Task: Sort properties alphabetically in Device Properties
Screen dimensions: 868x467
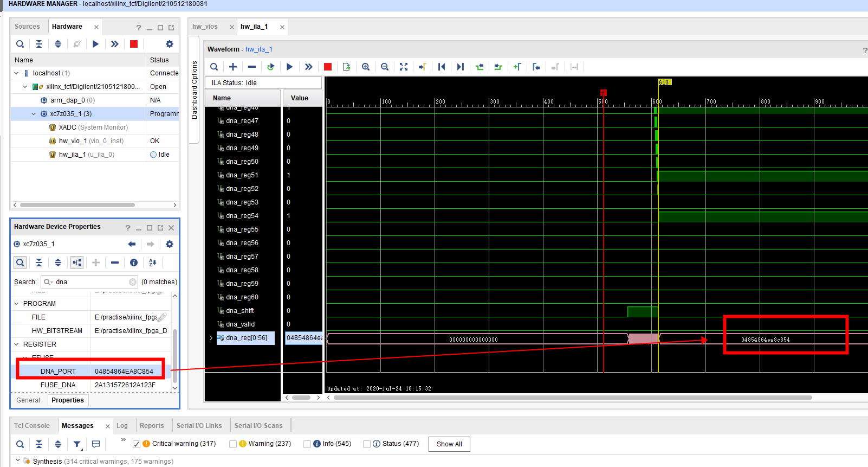Action: point(153,263)
